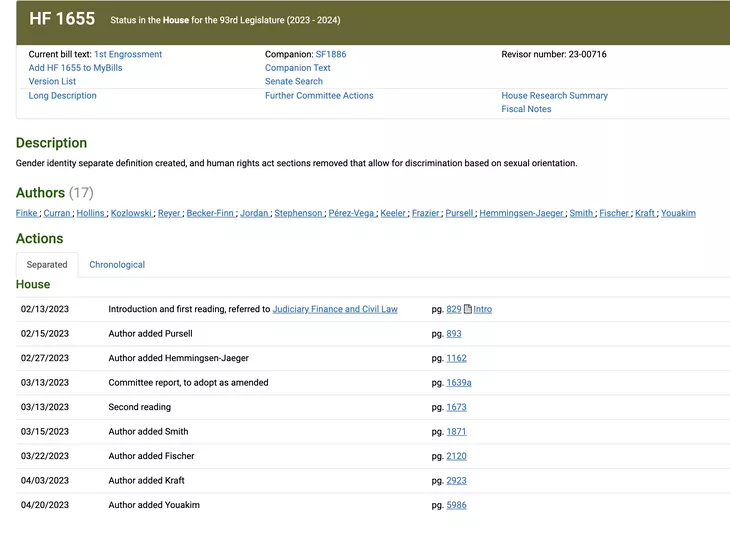The height and width of the screenshot is (538, 730).
Task: Open author Jordan's page
Action: [x=254, y=213]
